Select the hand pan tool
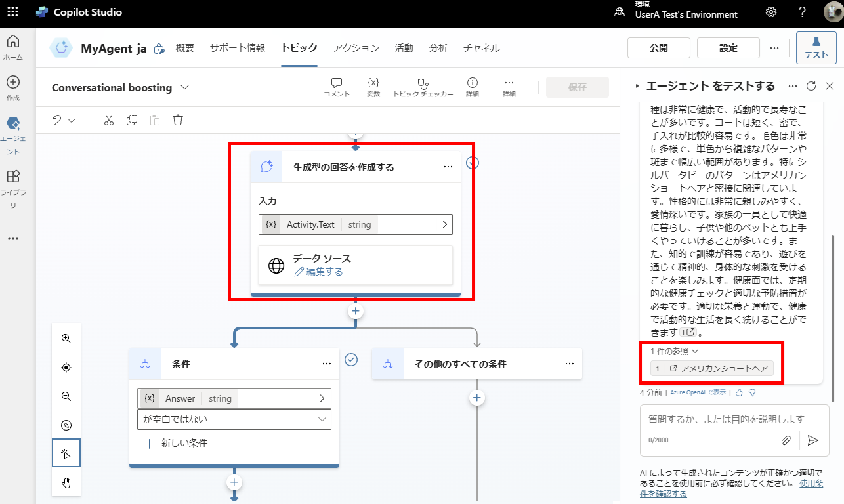This screenshot has height=504, width=844. tap(66, 482)
